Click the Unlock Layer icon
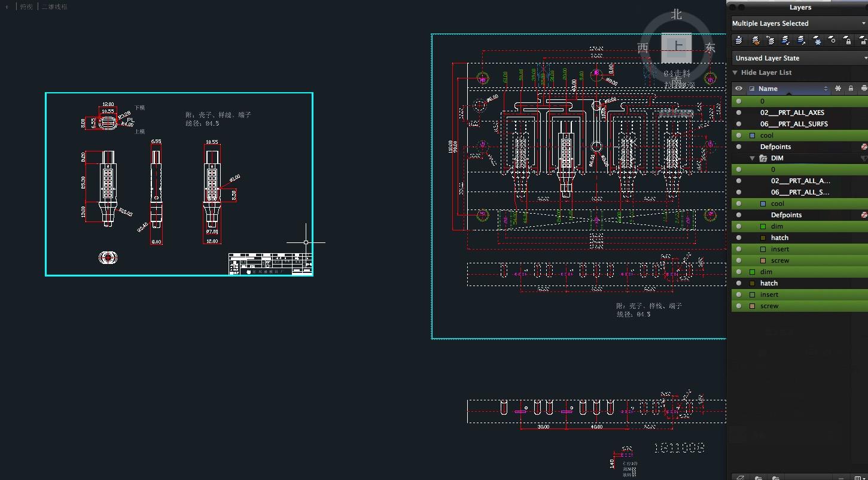The height and width of the screenshot is (480, 868). click(x=863, y=40)
